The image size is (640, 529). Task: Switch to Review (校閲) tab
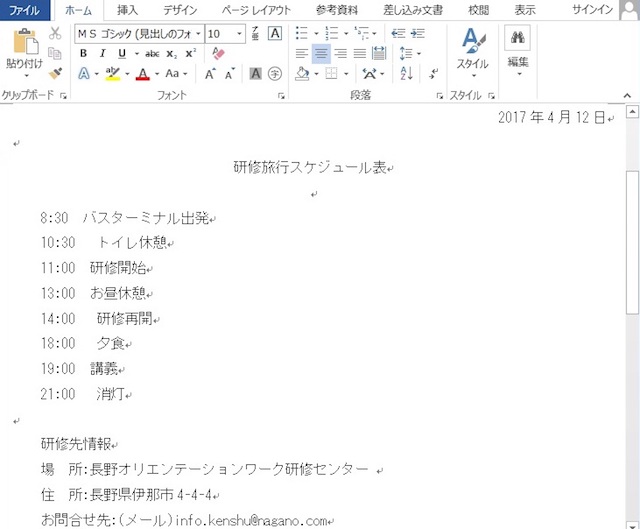point(479,10)
